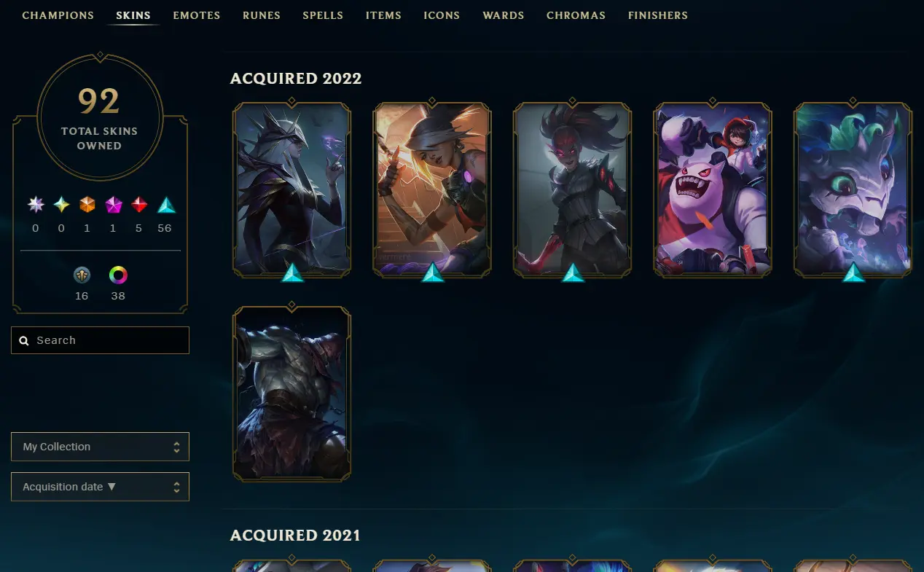This screenshot has height=572, width=924.
Task: Open the Acquisition date sort dropdown
Action: (100, 487)
